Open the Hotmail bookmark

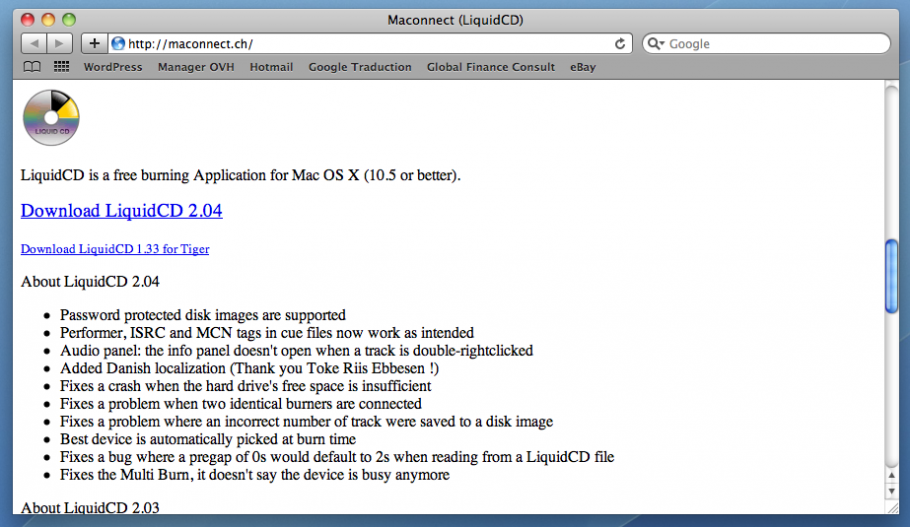point(271,67)
